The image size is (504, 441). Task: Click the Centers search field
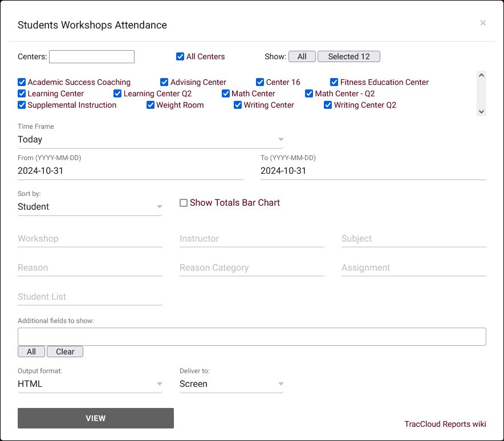pyautogui.click(x=92, y=56)
